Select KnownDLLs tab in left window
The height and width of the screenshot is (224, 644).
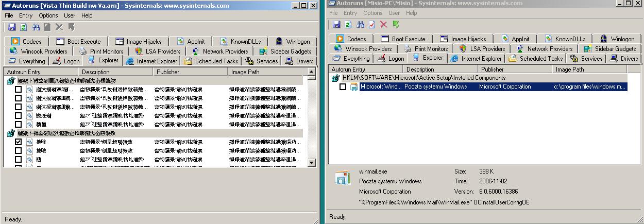[241, 41]
